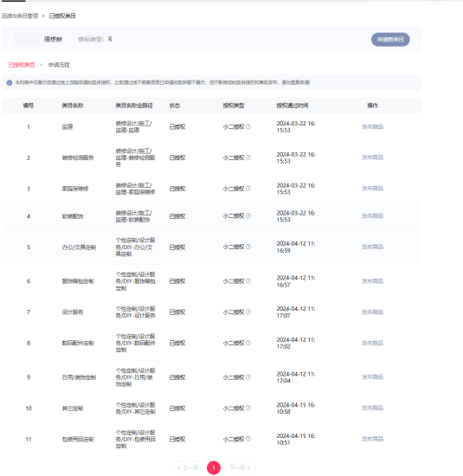Click the help icon beside 小二授权 in row 3
463x476 pixels.
[248, 189]
